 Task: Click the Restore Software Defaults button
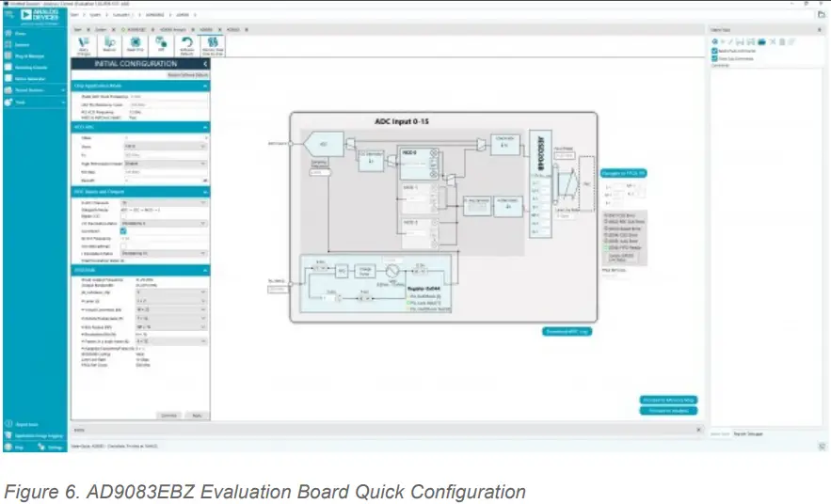(187, 75)
